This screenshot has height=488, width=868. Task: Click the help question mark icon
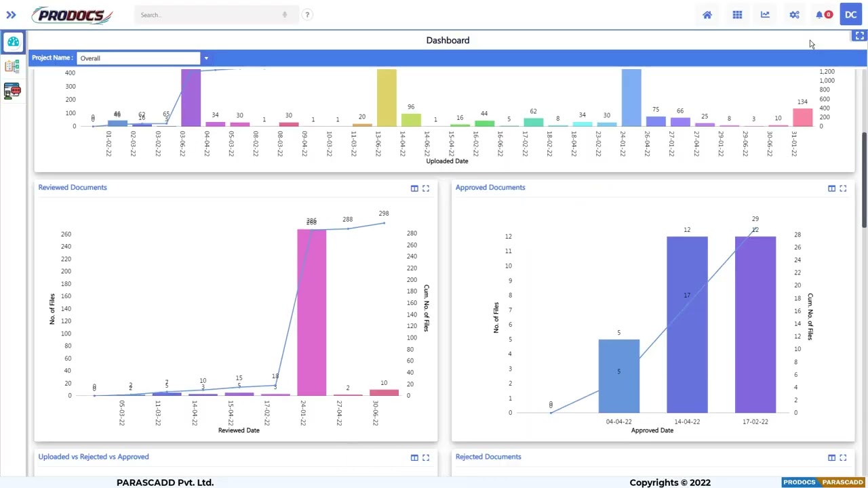click(307, 15)
